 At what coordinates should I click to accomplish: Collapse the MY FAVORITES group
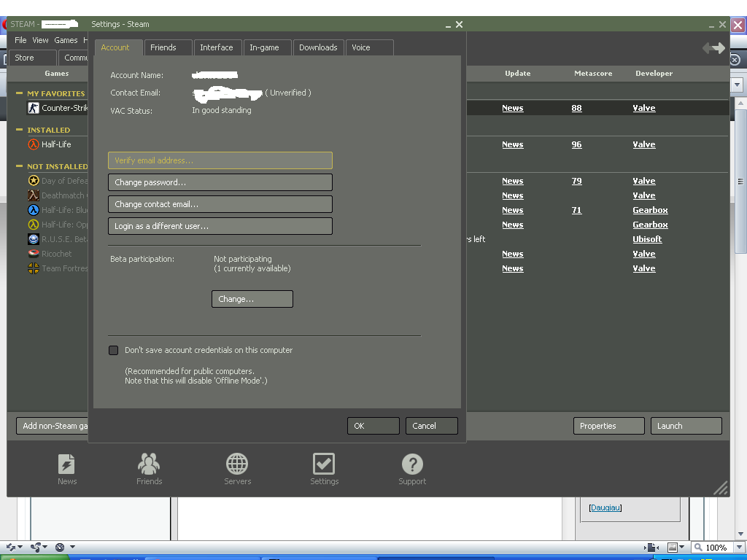pyautogui.click(x=19, y=93)
